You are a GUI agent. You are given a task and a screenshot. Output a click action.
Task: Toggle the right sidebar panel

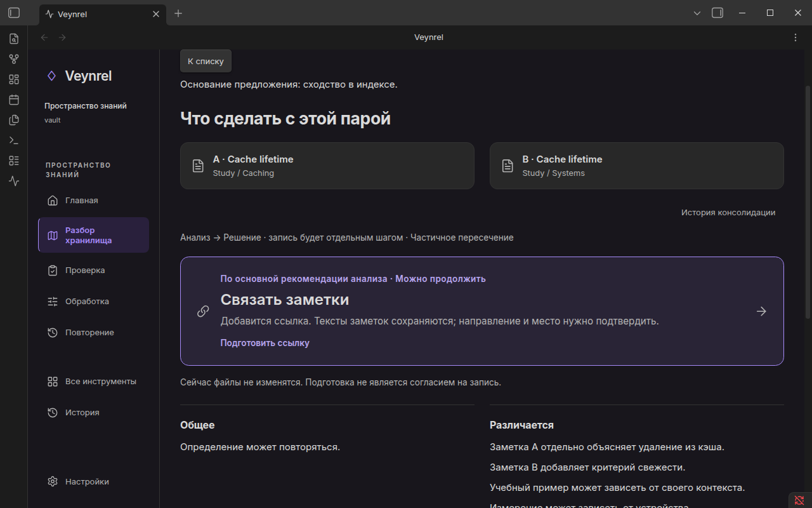[717, 13]
